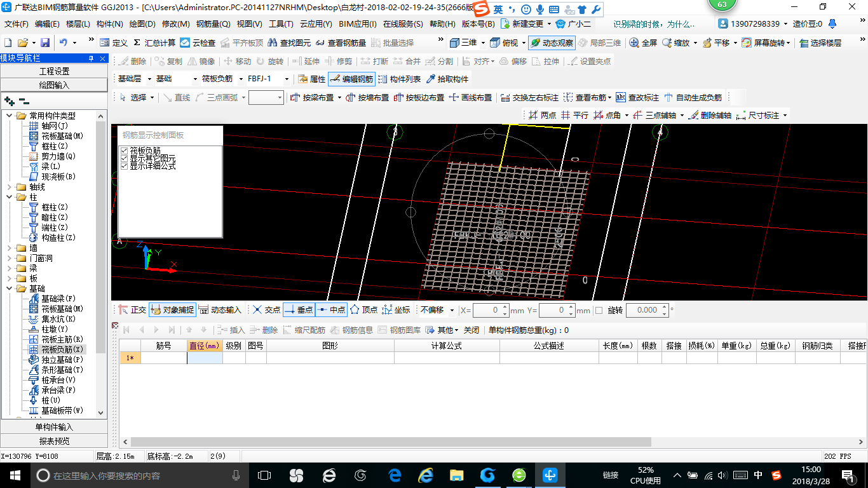
Task: Toggle 动态输入 dynamic input
Action: point(220,309)
